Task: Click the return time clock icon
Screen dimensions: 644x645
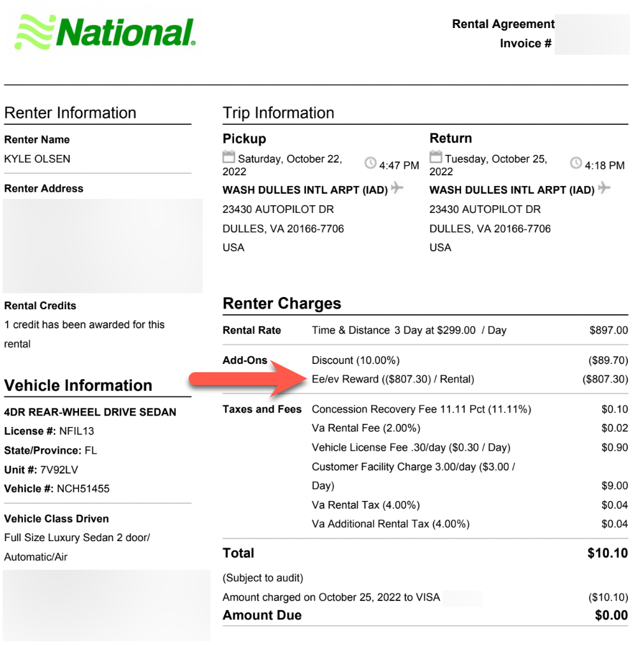Action: pos(576,163)
